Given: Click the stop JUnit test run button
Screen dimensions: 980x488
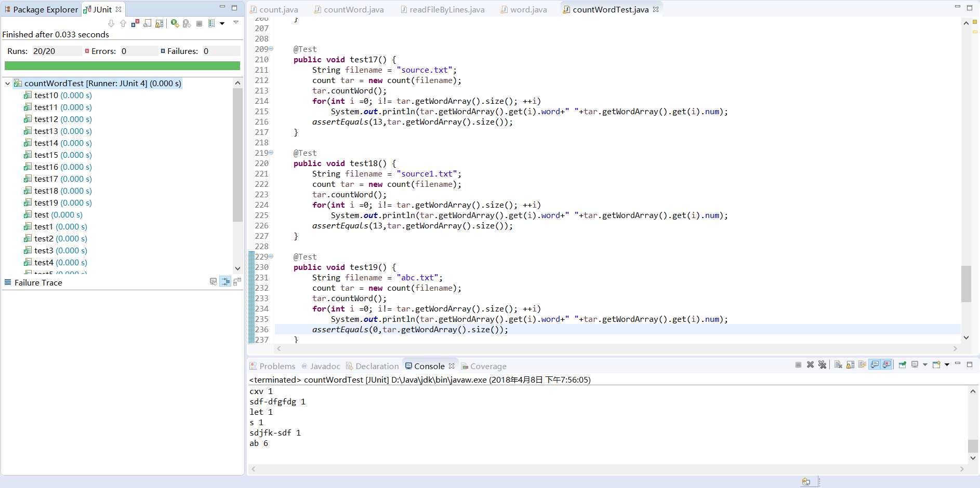Looking at the screenshot, I should [199, 23].
